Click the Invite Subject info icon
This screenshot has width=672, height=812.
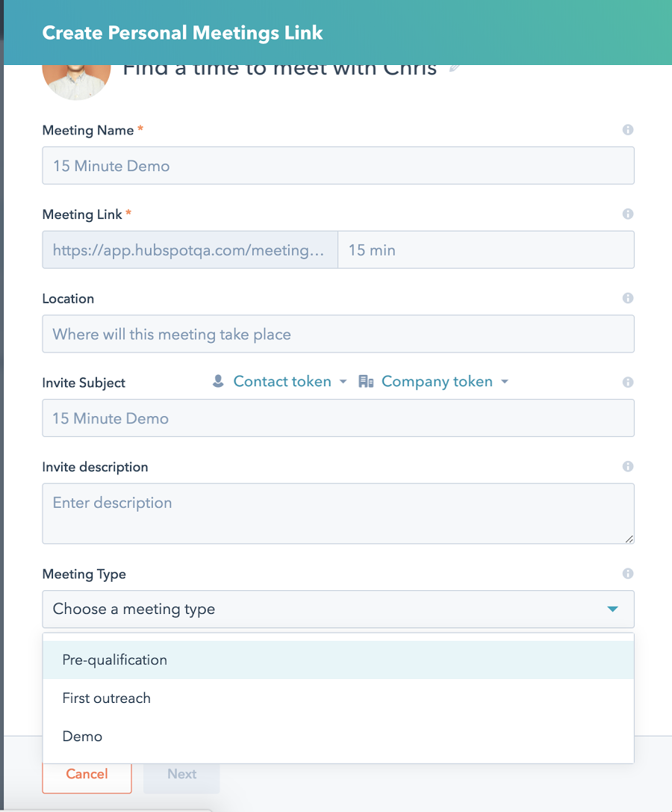[627, 382]
